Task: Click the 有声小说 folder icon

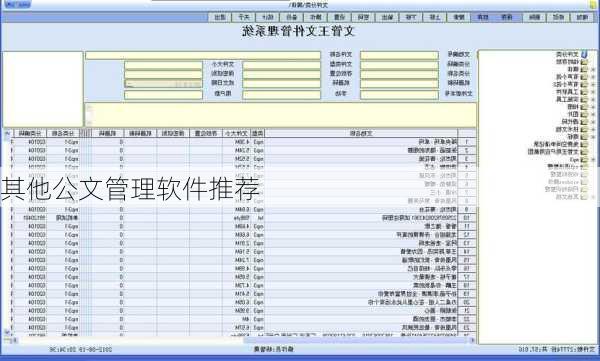Action: (584, 77)
